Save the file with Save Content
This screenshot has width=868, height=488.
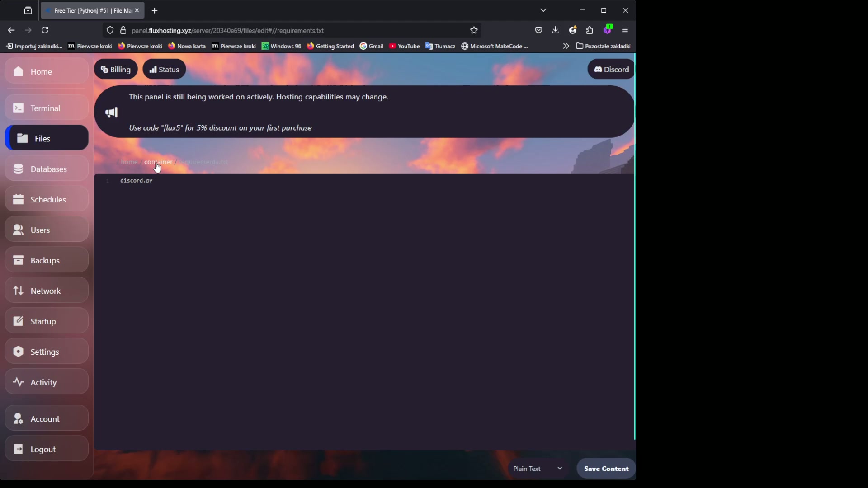pyautogui.click(x=606, y=469)
